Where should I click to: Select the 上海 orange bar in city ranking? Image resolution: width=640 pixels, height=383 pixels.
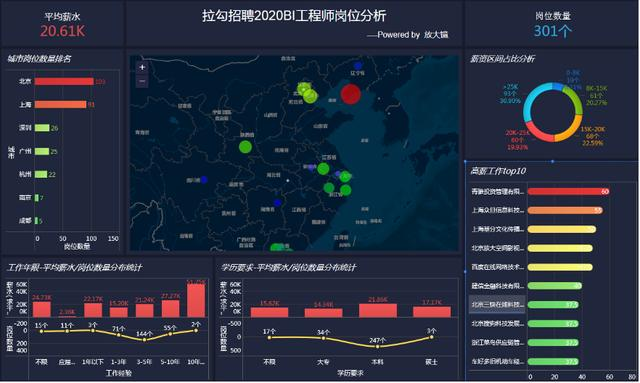pos(60,105)
